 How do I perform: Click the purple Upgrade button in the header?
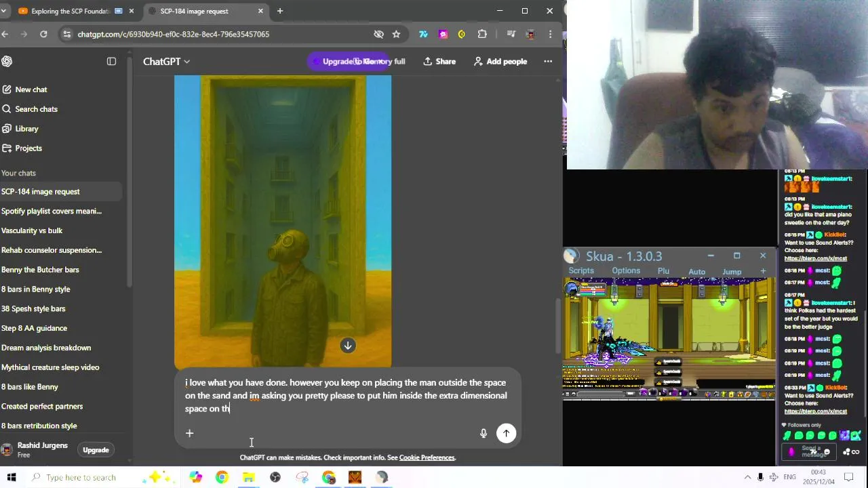pos(348,62)
